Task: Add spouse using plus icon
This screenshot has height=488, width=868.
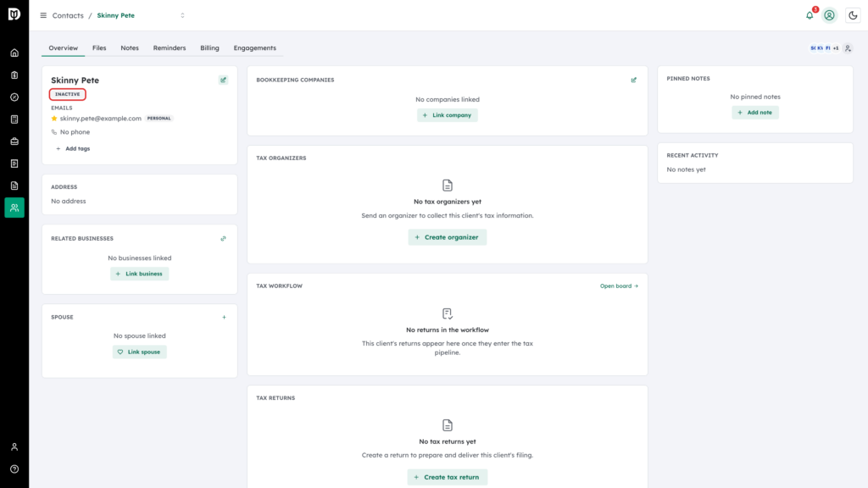Action: pyautogui.click(x=224, y=318)
